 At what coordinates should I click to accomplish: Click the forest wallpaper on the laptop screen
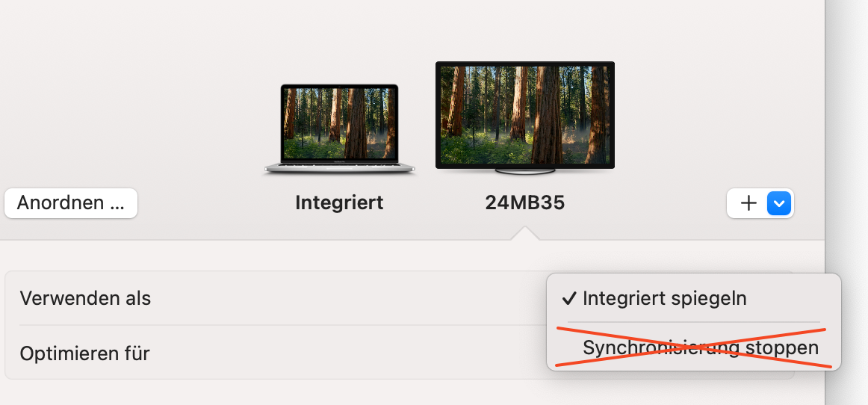(339, 122)
